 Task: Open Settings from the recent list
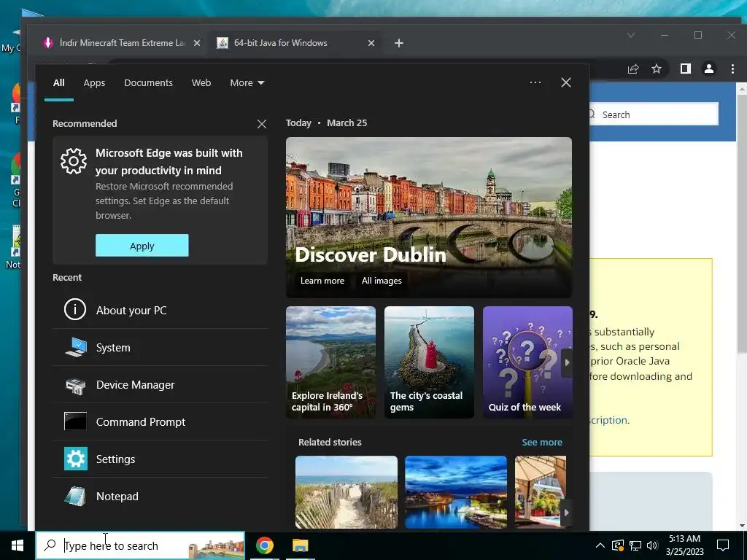point(160,459)
